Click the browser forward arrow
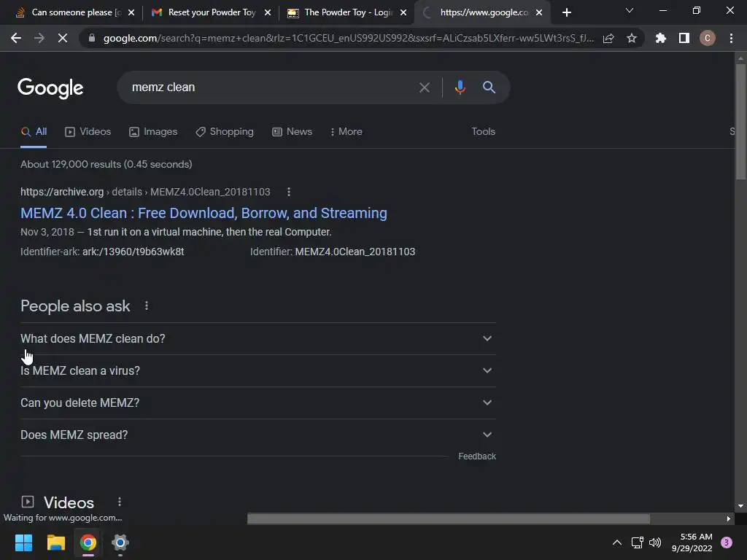This screenshot has height=560, width=747. coord(39,38)
